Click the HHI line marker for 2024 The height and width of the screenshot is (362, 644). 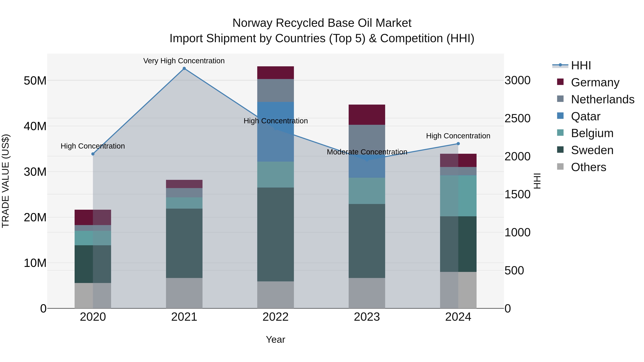click(458, 144)
